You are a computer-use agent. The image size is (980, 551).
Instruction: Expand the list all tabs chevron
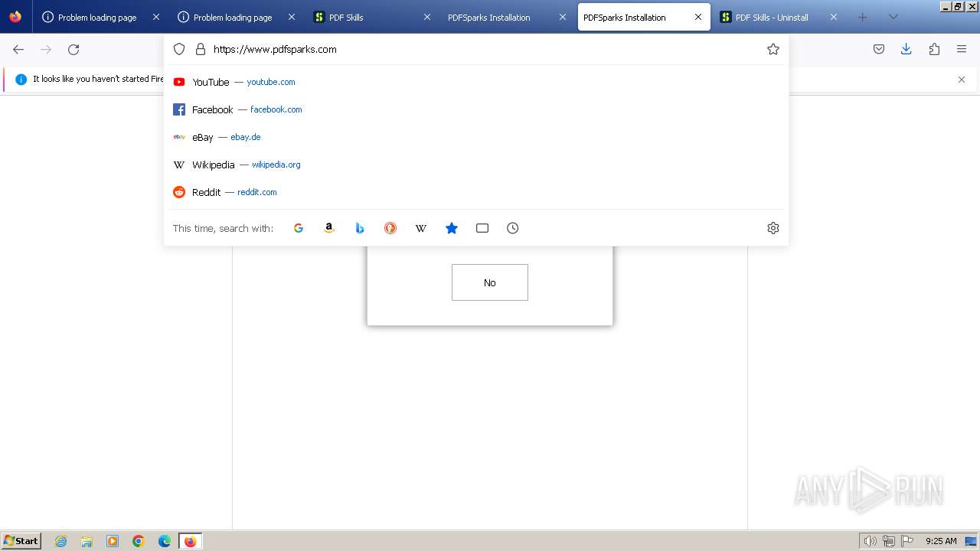893,17
